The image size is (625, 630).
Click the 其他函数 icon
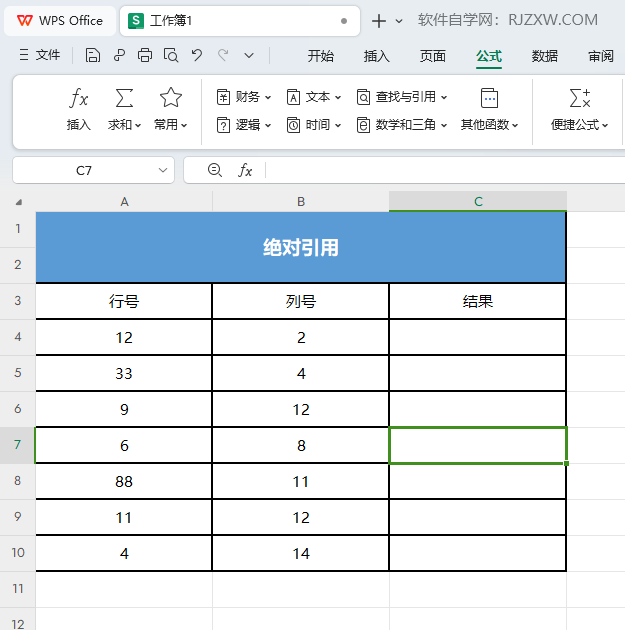point(489,98)
